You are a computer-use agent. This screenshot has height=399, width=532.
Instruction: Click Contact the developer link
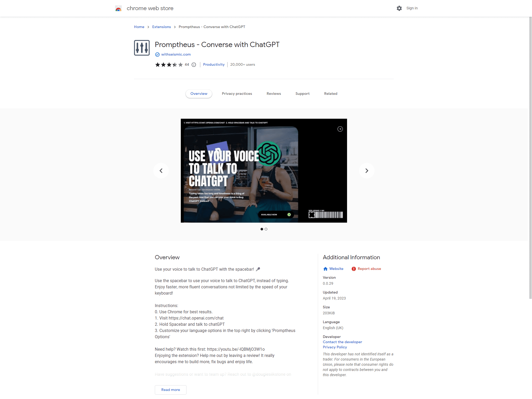tap(342, 342)
